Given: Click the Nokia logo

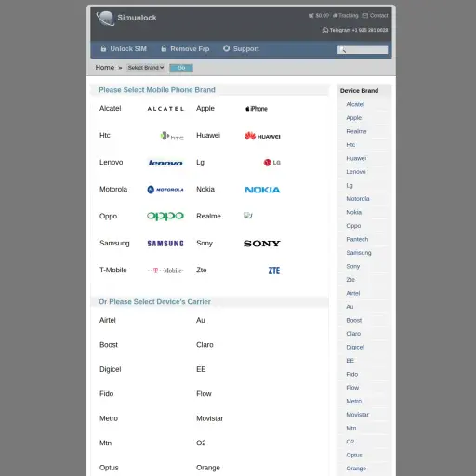Looking at the screenshot, I should click(262, 190).
